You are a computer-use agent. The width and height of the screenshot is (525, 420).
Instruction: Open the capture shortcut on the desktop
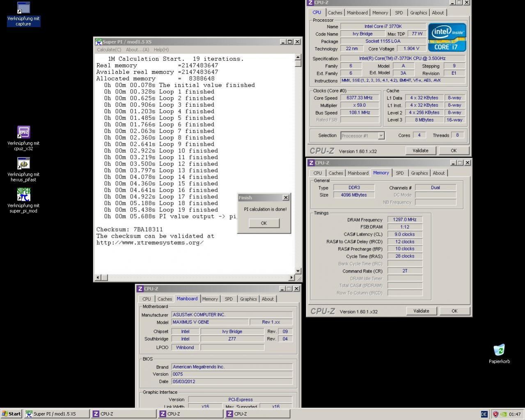click(x=23, y=14)
